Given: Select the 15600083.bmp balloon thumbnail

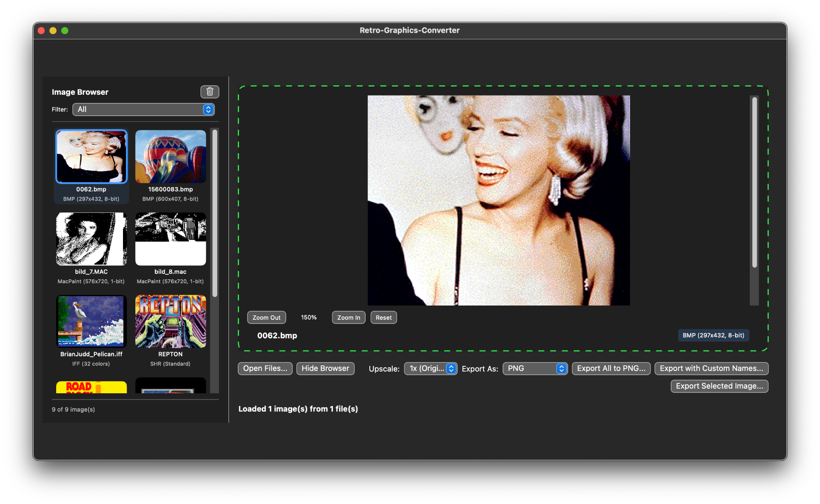Looking at the screenshot, I should tap(170, 156).
